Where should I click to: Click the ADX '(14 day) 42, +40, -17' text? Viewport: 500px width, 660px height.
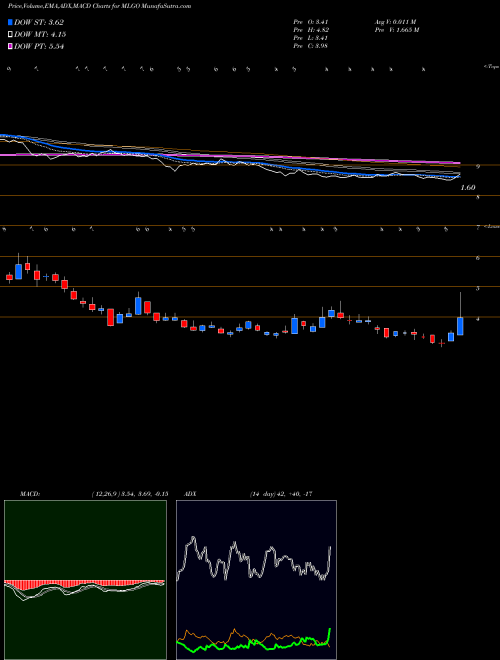click(280, 494)
